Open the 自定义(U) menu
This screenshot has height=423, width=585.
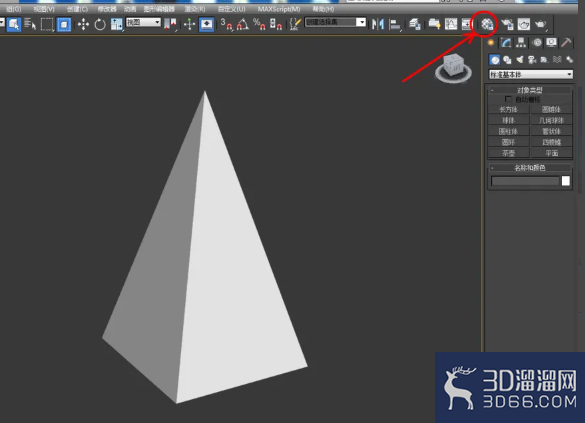[232, 9]
